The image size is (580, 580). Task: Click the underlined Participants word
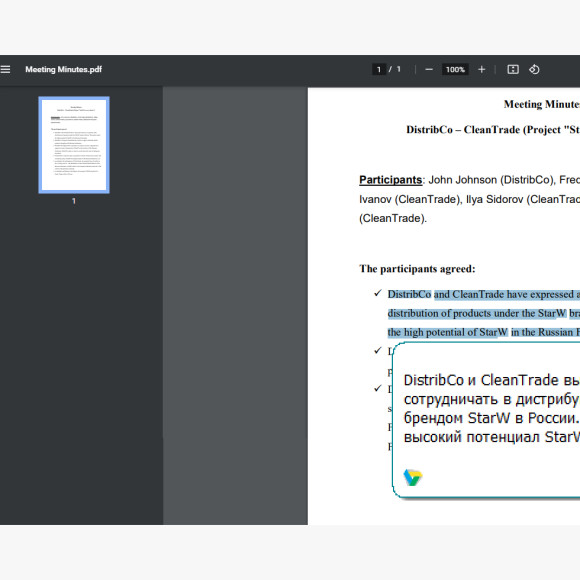click(x=391, y=180)
